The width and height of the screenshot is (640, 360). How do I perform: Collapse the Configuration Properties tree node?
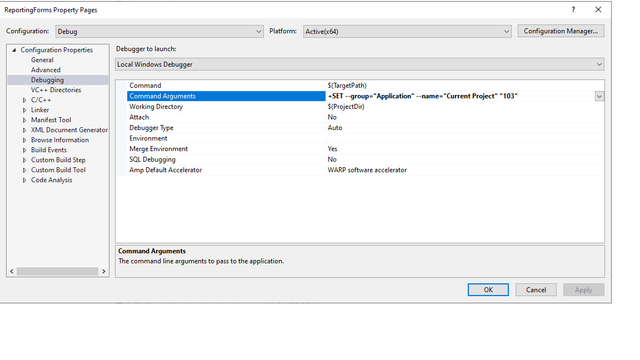14,50
